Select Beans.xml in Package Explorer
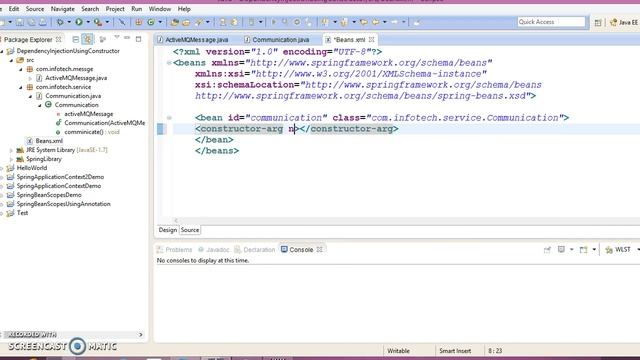 (44, 141)
